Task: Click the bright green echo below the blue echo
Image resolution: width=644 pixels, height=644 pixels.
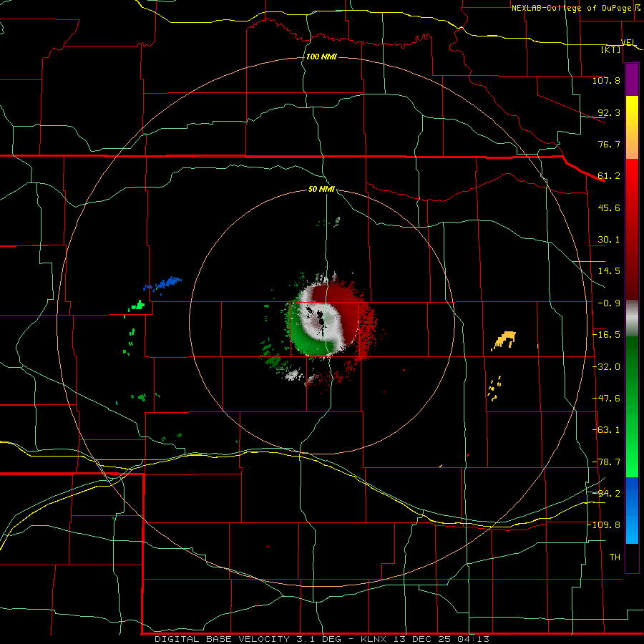Action: [137, 306]
